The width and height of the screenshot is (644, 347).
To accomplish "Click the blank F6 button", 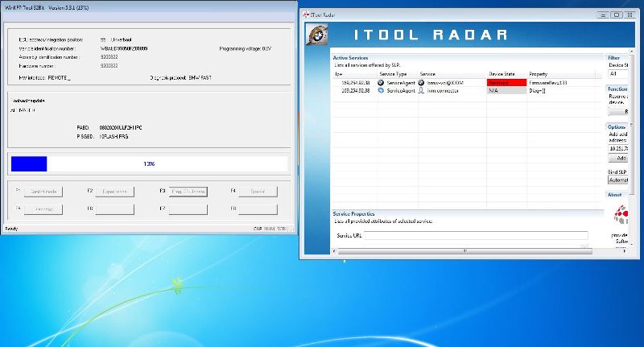I will 114,209.
